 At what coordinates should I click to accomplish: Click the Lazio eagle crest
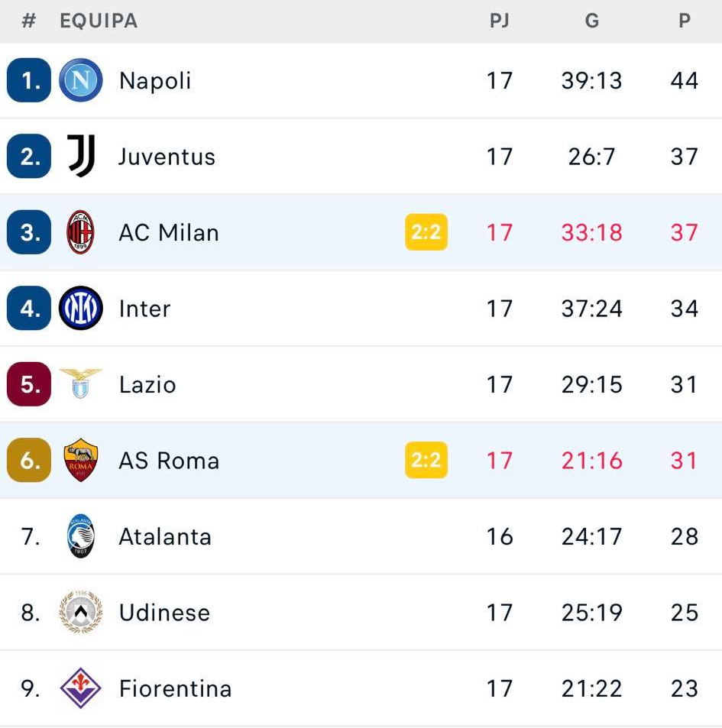(x=81, y=383)
